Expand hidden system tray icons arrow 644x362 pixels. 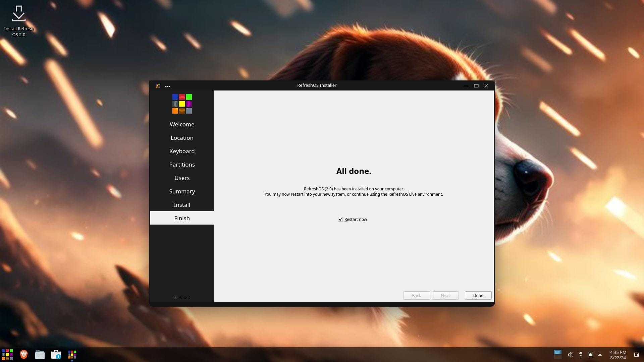tap(600, 355)
